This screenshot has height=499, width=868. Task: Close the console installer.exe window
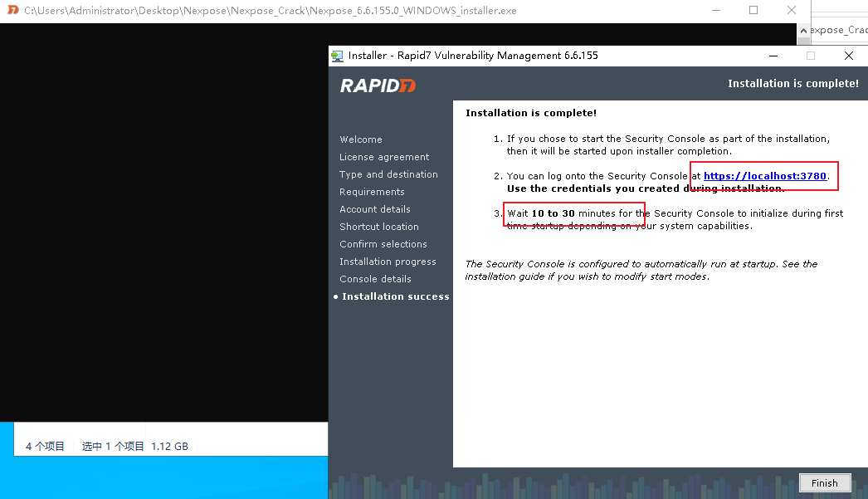pyautogui.click(x=792, y=11)
